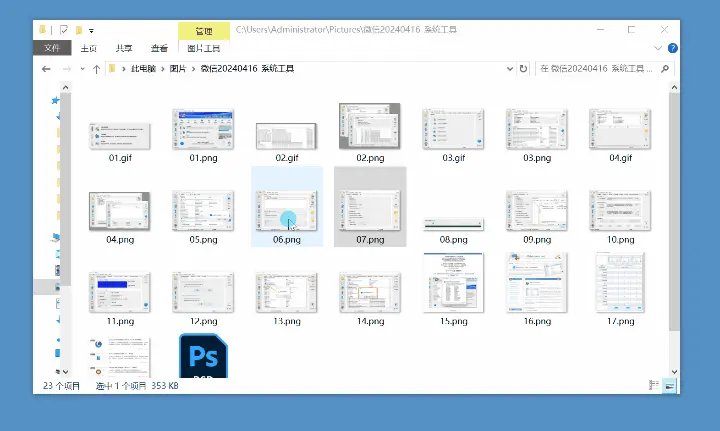Select the 04.png thumbnail
This screenshot has height=431, width=720.
119,211
